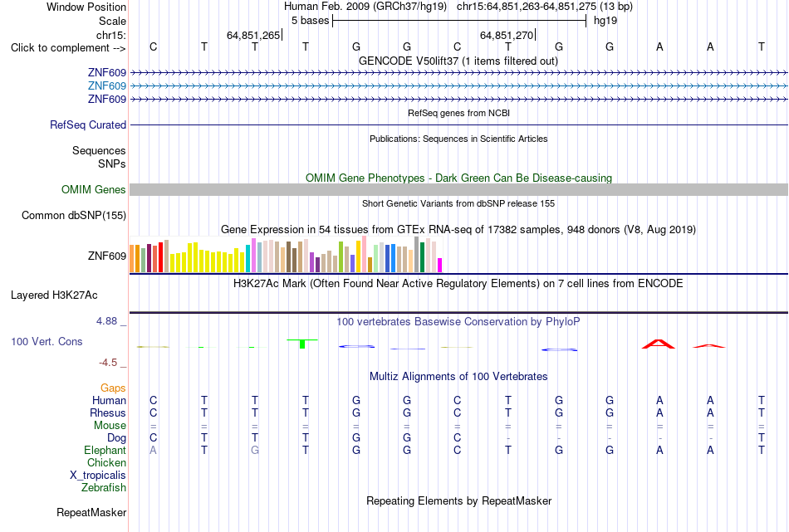The image size is (789, 532).
Task: Select the Dog alignment row label
Action: point(116,438)
